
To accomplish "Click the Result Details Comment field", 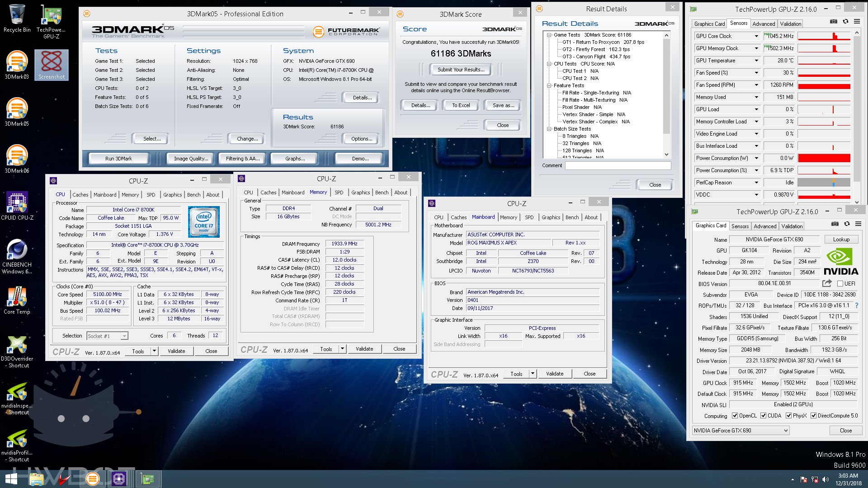I will pyautogui.click(x=618, y=166).
